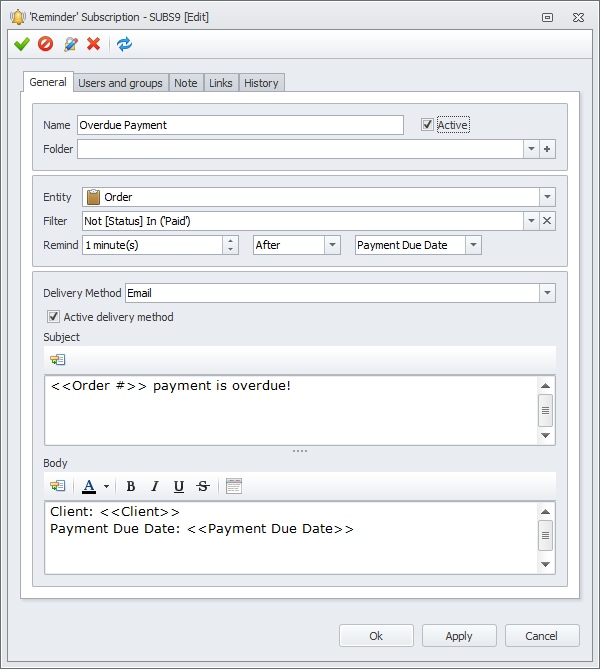The height and width of the screenshot is (669, 600).
Task: Open the Payment Due Date dropdown
Action: point(473,245)
